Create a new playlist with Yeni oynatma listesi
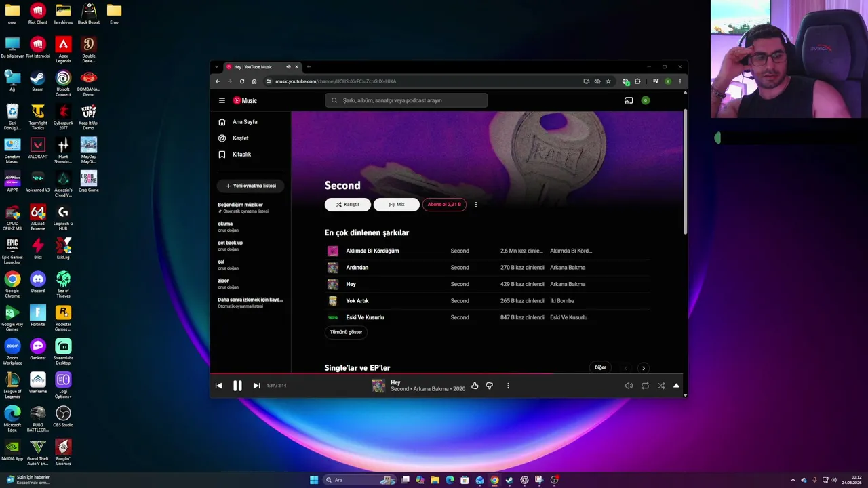Image resolution: width=868 pixels, height=488 pixels. click(x=251, y=186)
